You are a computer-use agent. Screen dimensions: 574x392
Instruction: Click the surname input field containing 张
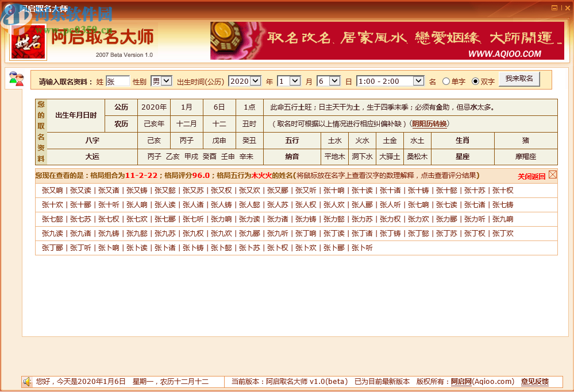pyautogui.click(x=118, y=81)
